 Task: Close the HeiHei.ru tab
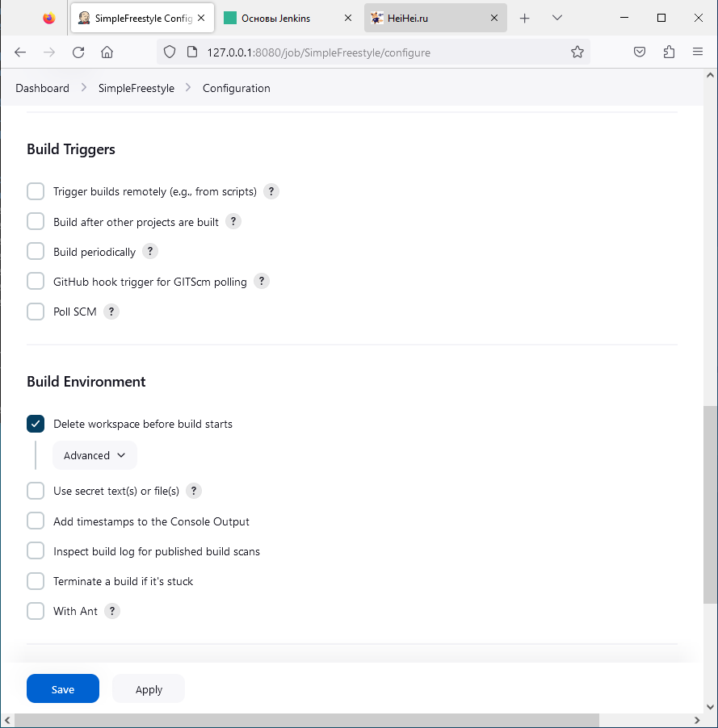(x=494, y=18)
